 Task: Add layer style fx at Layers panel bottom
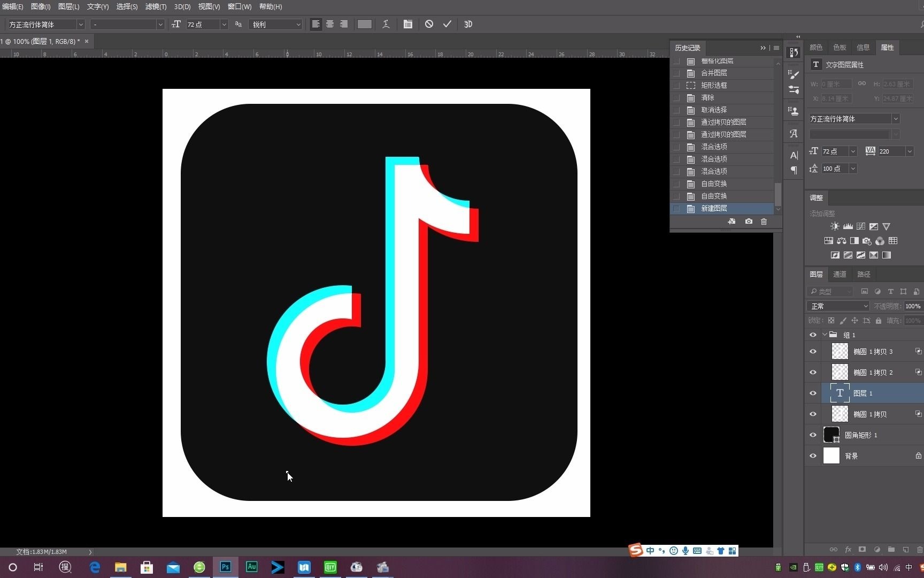point(848,550)
